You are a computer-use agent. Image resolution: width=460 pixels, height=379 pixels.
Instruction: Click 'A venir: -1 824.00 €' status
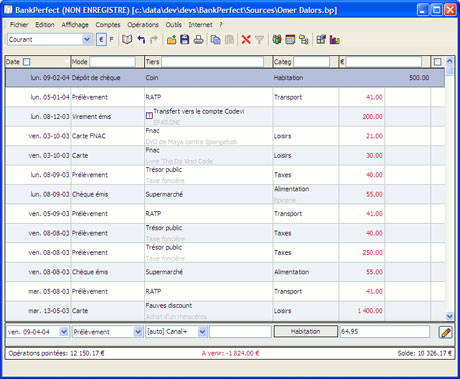[230, 353]
